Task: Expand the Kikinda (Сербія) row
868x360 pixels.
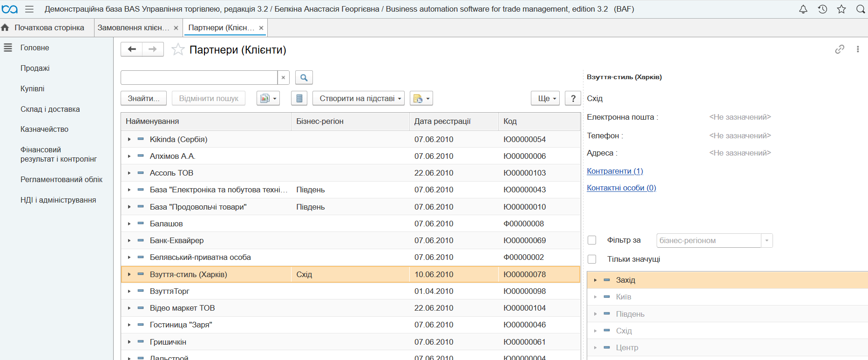Action: [x=129, y=139]
